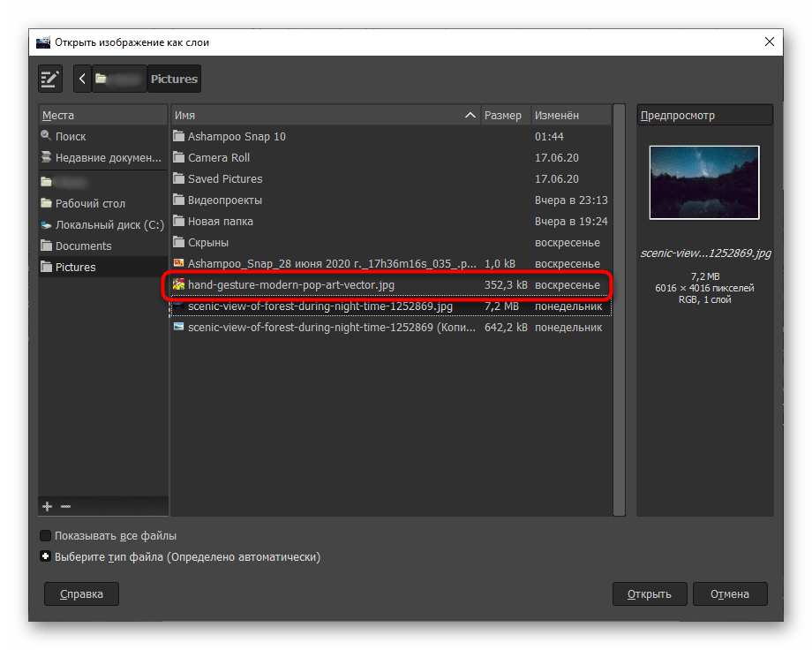Viewport: 812px width, 650px height.
Task: Select the Camera Roll folder name
Action: [219, 157]
